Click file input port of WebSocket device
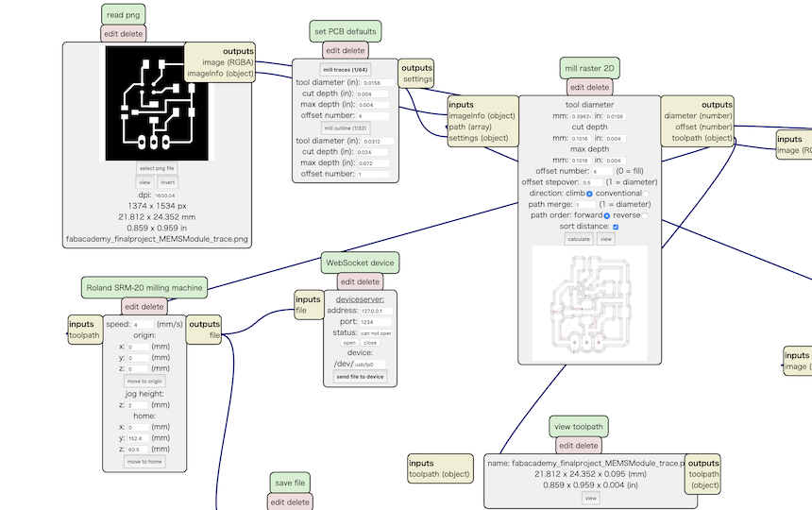Image resolution: width=812 pixels, height=510 pixels. coord(301,311)
